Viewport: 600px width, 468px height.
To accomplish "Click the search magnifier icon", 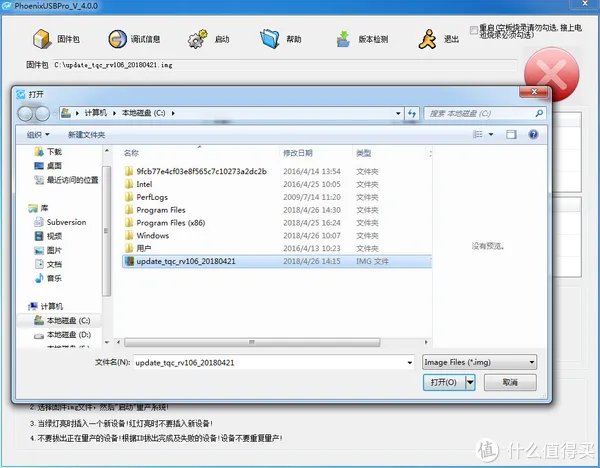I will pos(539,113).
